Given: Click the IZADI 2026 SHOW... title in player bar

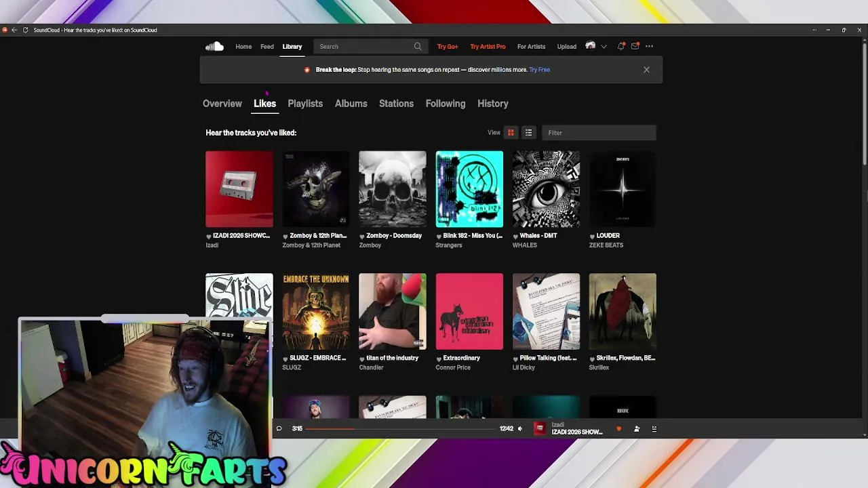Looking at the screenshot, I should (577, 432).
